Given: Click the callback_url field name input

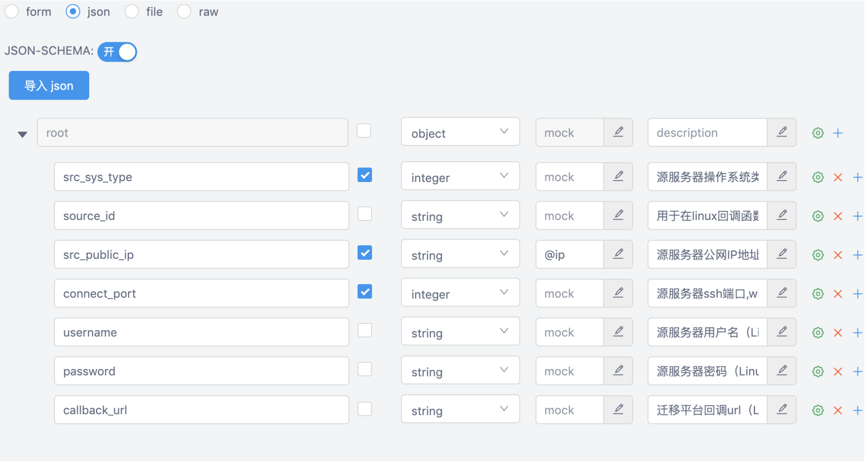Looking at the screenshot, I should coord(201,410).
